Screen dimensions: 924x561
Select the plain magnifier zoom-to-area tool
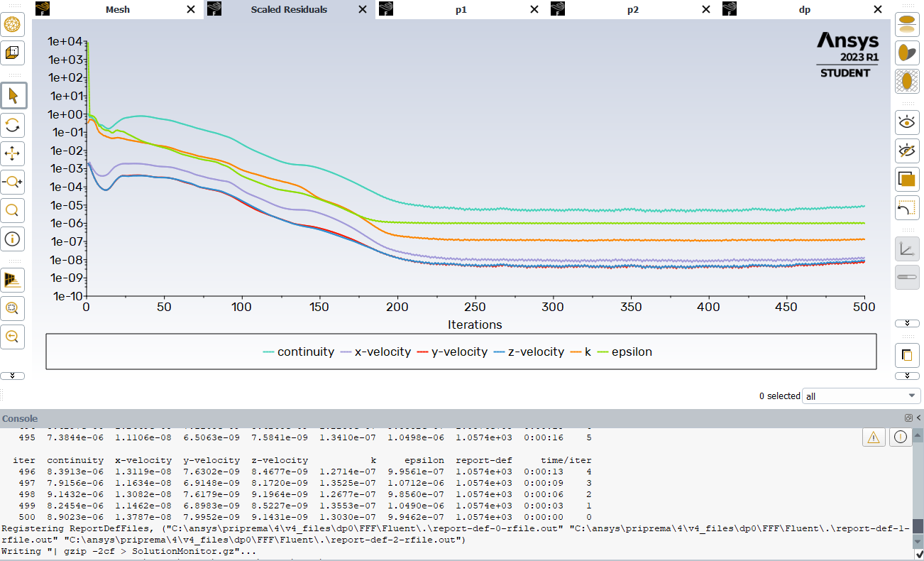pyautogui.click(x=12, y=210)
